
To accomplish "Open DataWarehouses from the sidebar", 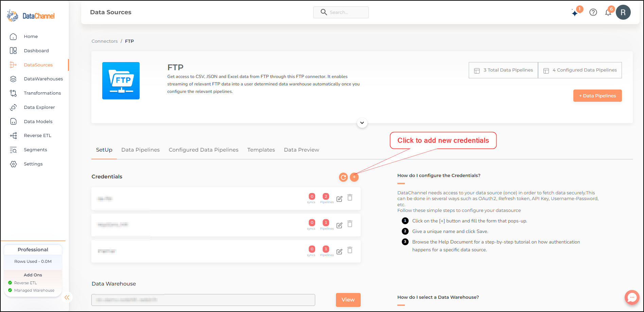I will point(43,79).
